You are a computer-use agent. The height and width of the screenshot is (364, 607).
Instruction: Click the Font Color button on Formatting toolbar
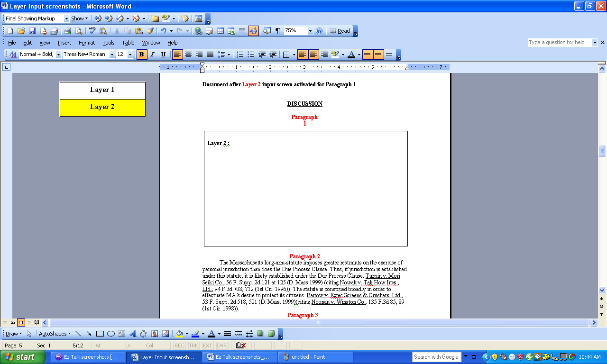pos(351,55)
